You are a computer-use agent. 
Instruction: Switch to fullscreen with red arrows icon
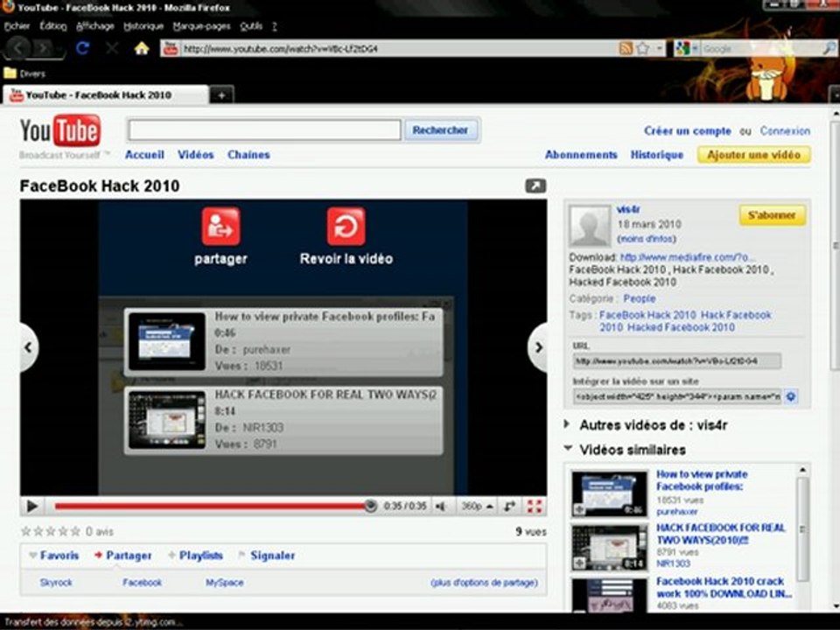click(x=534, y=507)
